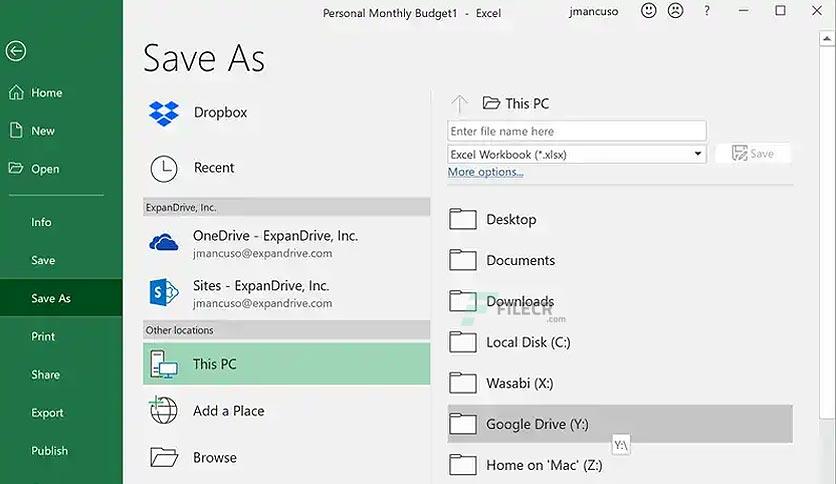Click the New label in sidebar
The width and height of the screenshot is (836, 484).
click(43, 131)
